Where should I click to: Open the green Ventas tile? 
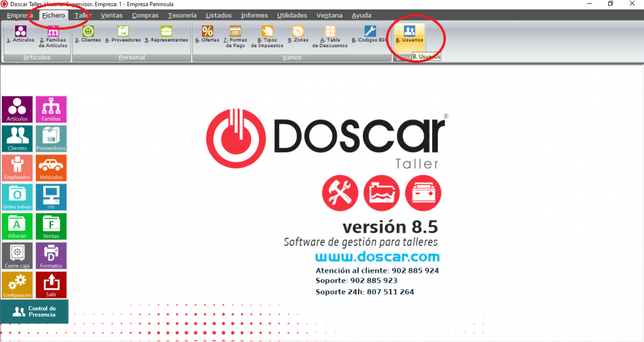tap(51, 226)
